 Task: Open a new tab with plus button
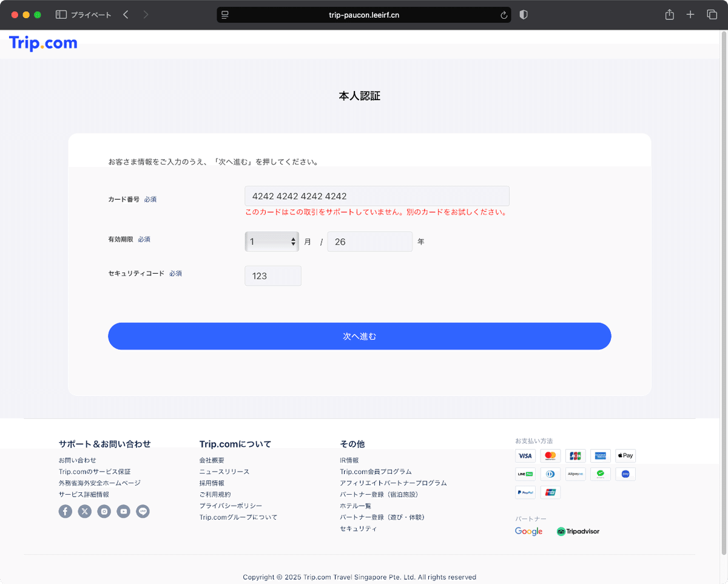coord(690,15)
